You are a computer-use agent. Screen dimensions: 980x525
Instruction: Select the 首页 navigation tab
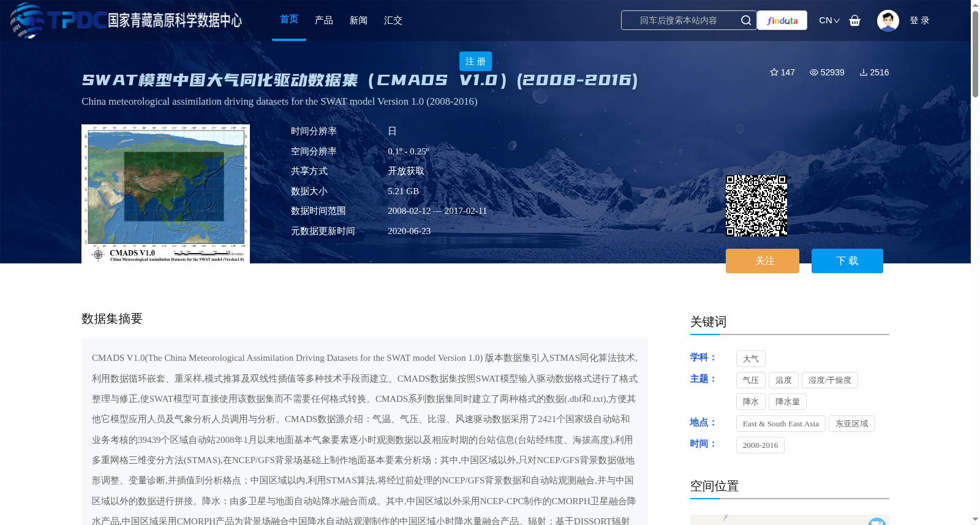pyautogui.click(x=289, y=20)
